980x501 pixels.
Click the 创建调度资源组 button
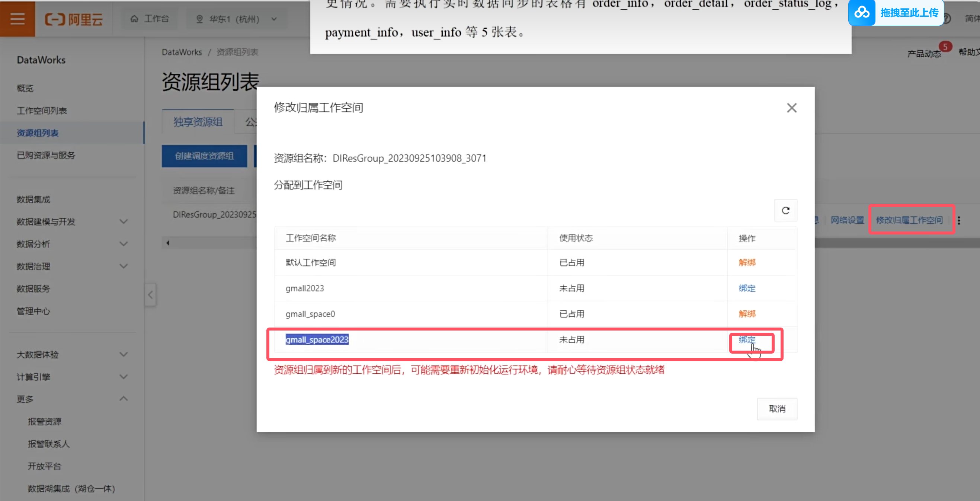(204, 156)
